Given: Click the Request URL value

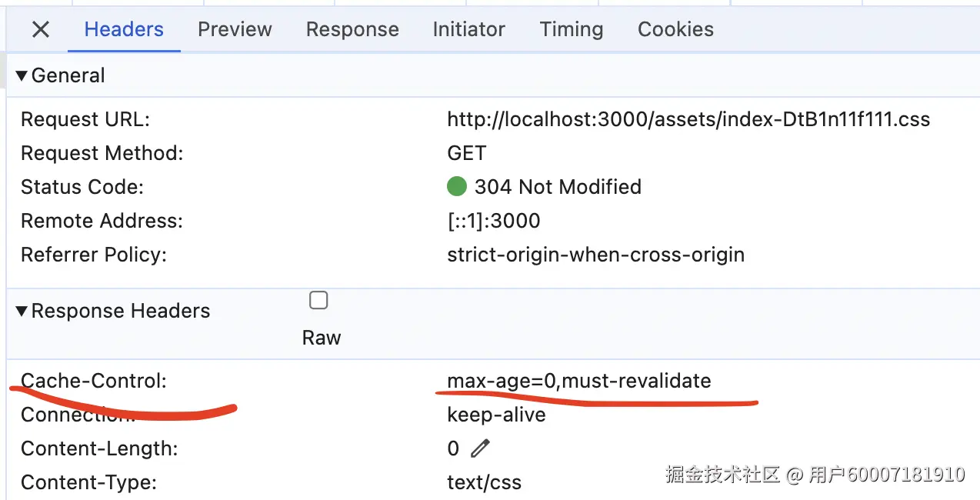Looking at the screenshot, I should click(688, 119).
